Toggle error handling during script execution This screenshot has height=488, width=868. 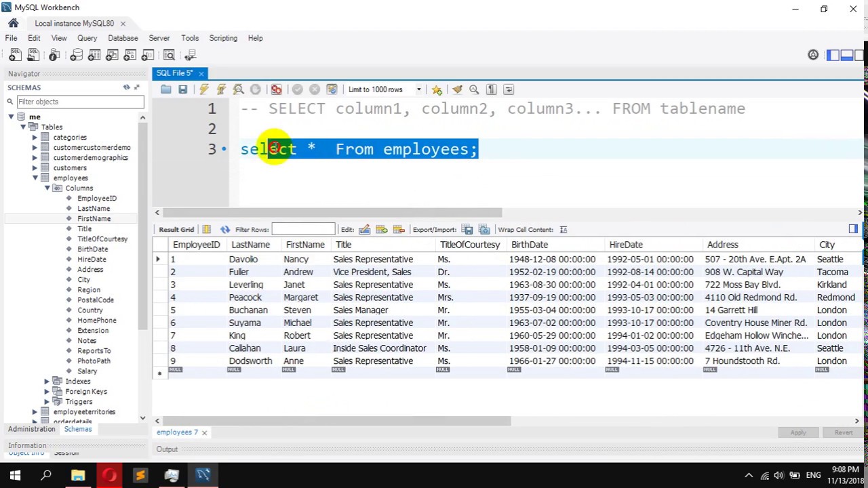[x=276, y=89]
